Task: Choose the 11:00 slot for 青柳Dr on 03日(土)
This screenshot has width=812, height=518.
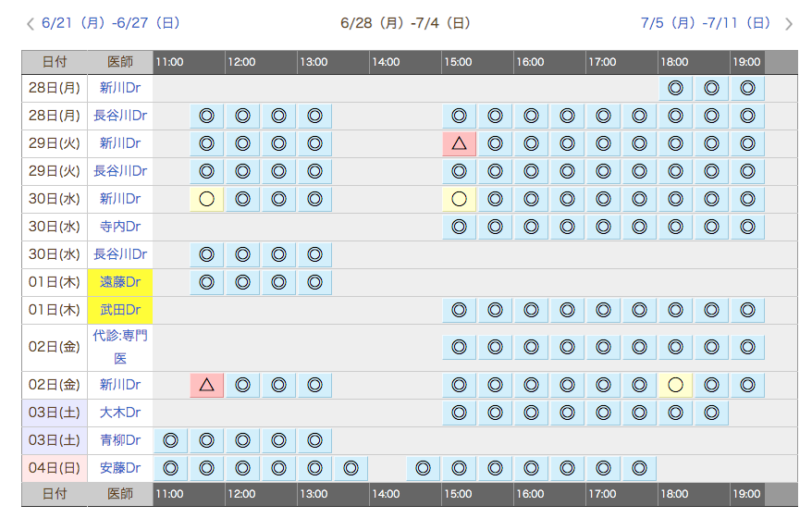Action: (x=170, y=440)
